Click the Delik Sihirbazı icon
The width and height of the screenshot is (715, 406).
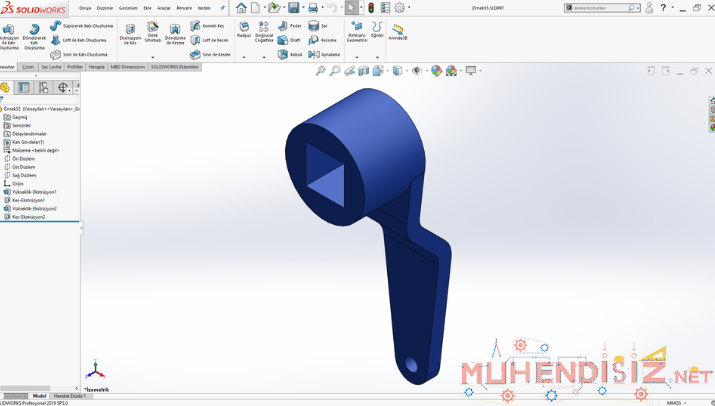(x=153, y=31)
